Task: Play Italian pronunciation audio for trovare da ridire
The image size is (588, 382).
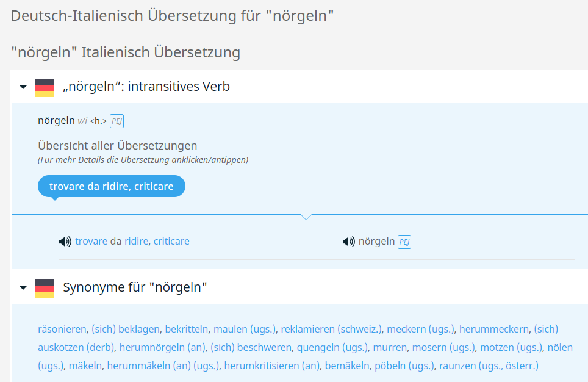Action: [65, 242]
